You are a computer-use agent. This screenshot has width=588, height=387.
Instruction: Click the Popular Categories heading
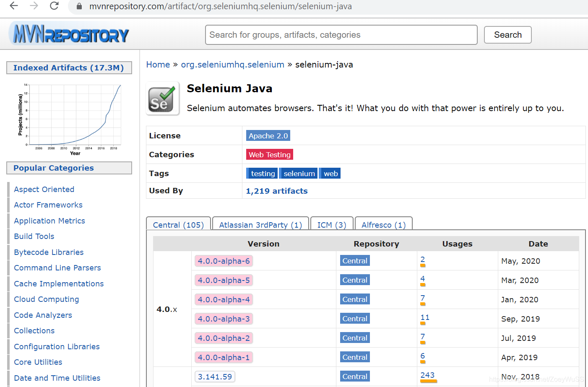click(x=69, y=168)
